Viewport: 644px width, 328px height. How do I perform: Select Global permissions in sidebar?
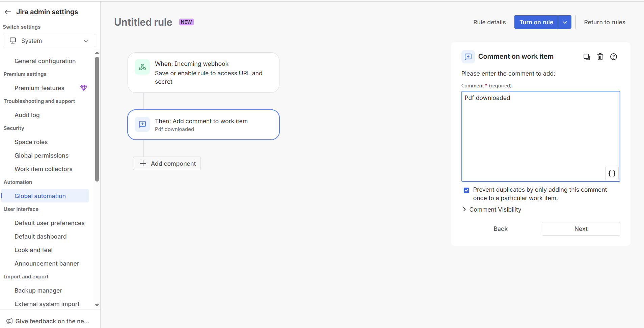click(x=42, y=156)
